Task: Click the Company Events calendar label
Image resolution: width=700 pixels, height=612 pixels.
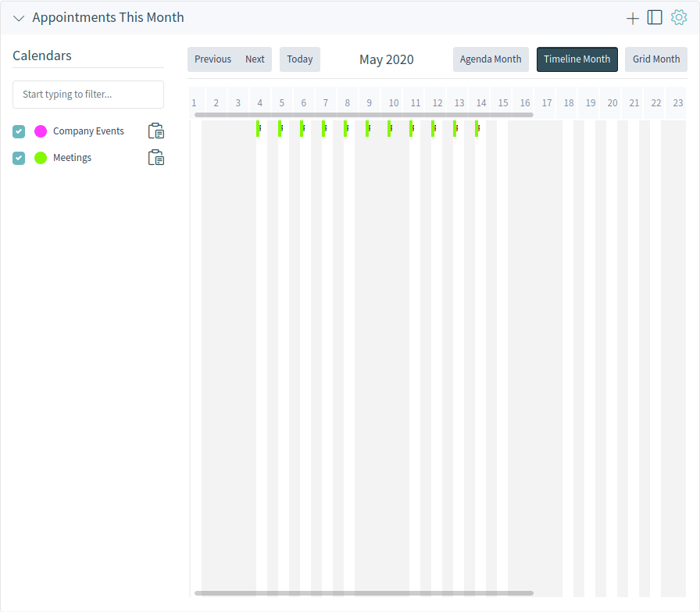Action: tap(88, 131)
